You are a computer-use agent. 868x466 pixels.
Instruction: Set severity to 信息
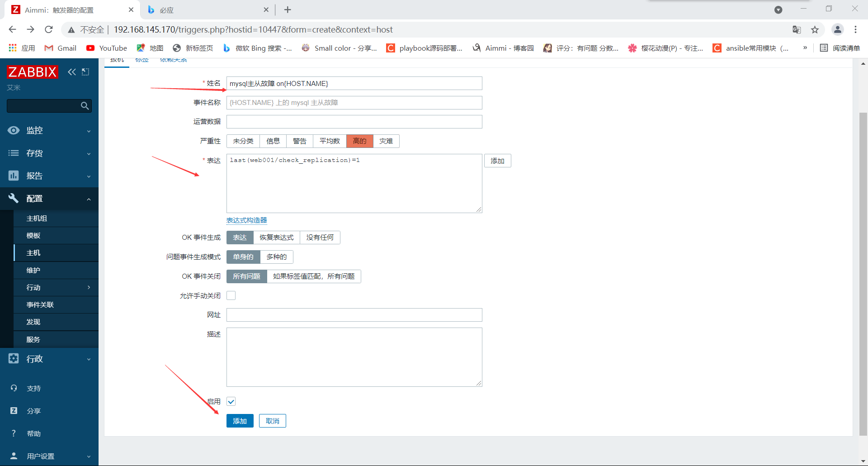tap(273, 141)
